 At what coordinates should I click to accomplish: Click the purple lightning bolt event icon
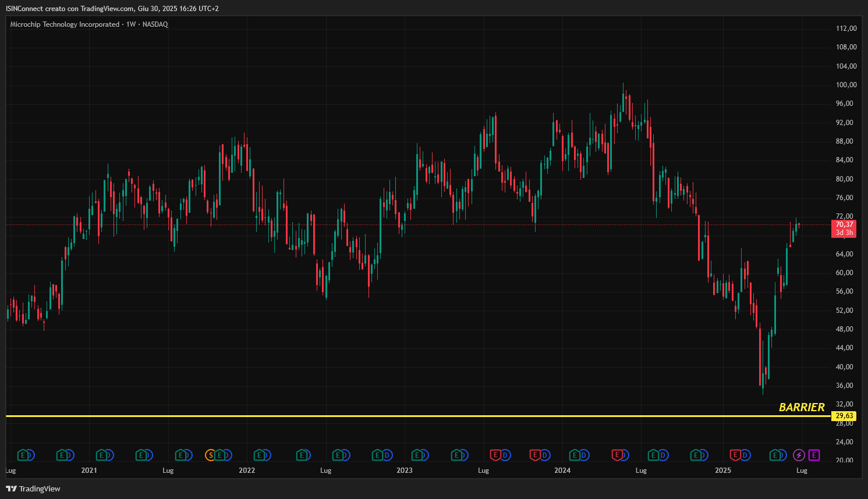(799, 455)
